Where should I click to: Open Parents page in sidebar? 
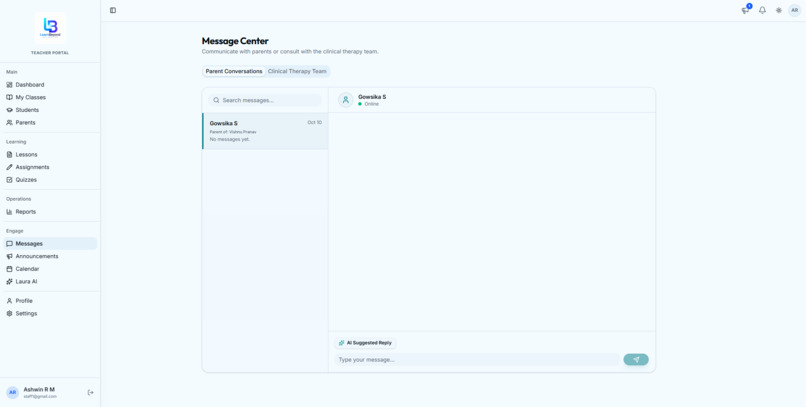point(50,122)
